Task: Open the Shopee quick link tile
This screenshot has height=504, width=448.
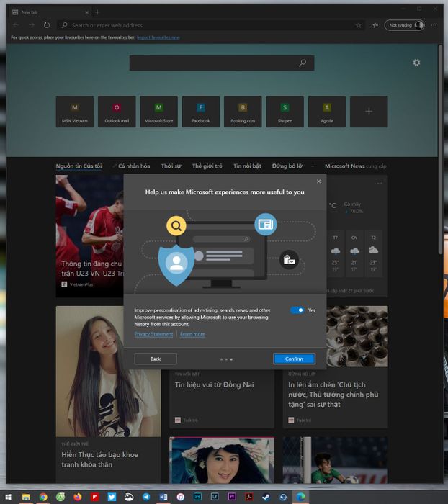Action: (285, 111)
